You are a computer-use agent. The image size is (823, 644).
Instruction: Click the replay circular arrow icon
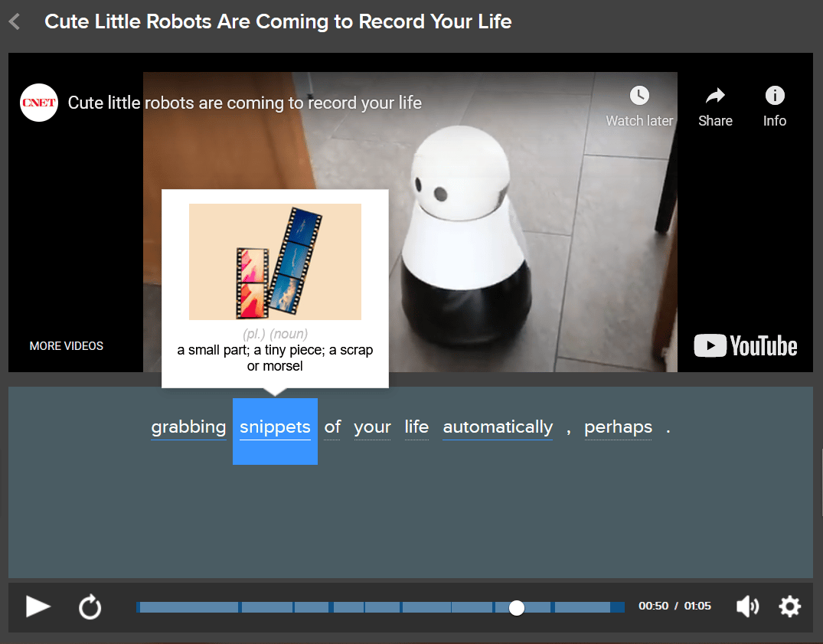click(x=90, y=607)
